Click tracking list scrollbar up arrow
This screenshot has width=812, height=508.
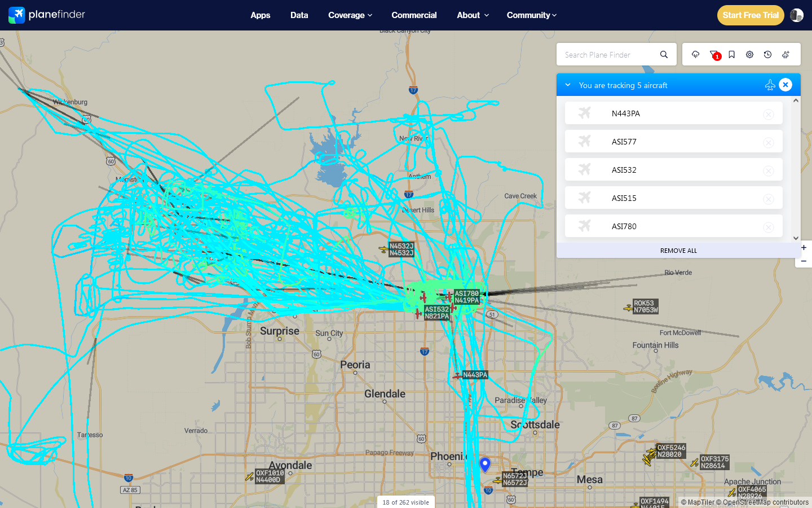tap(796, 100)
